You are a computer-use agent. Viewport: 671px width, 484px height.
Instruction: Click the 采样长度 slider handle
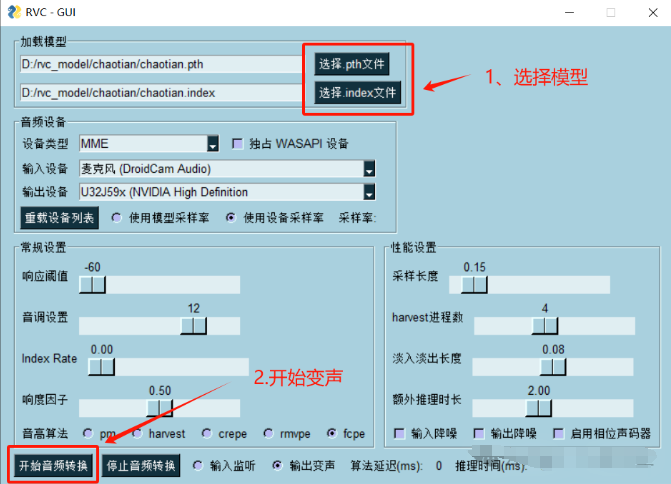tap(474, 285)
